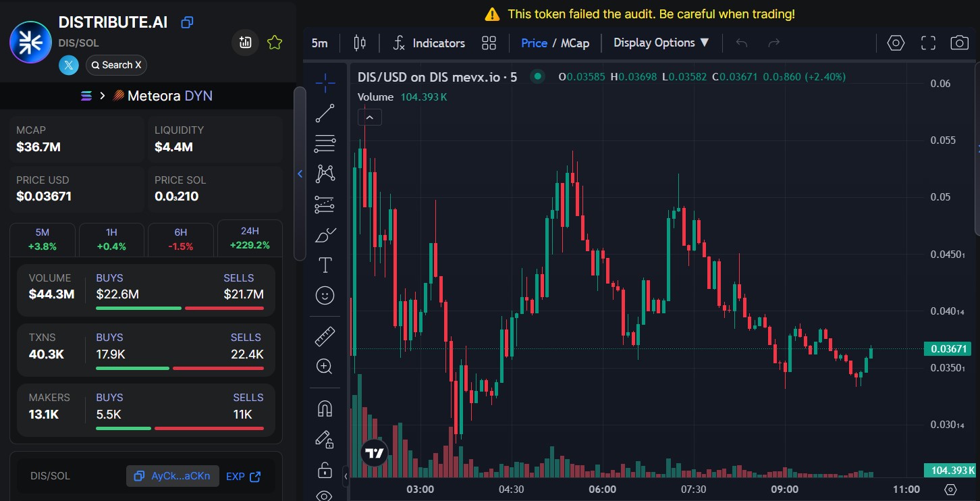Image resolution: width=980 pixels, height=501 pixels.
Task: Open the Indicators menu
Action: click(x=429, y=43)
